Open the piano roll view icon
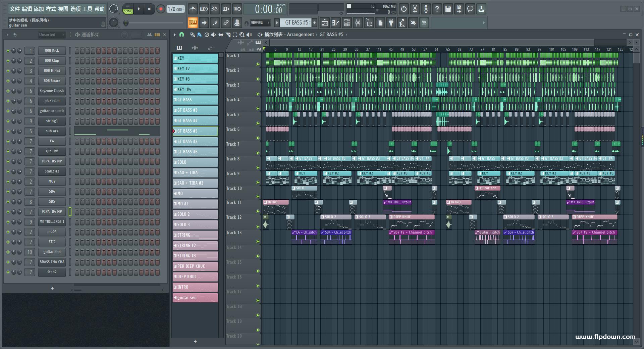The width and height of the screenshot is (644, 349). [336, 23]
